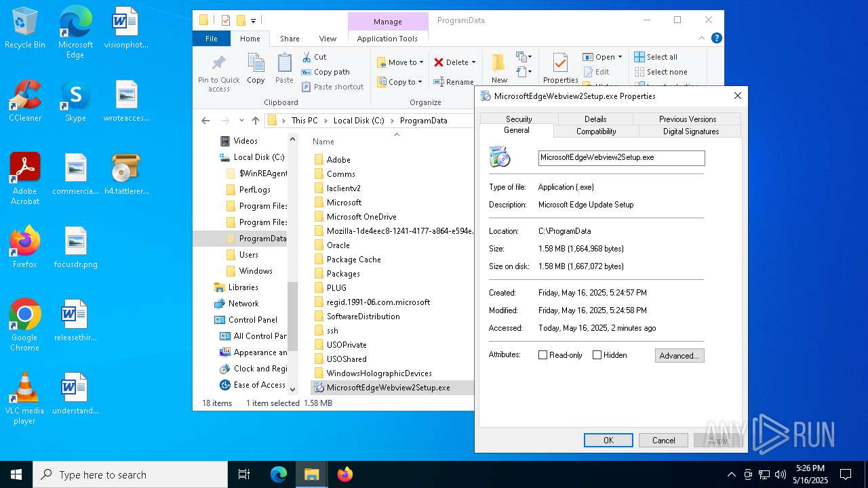Toggle the Read-only attribute checkbox
The width and height of the screenshot is (868, 488).
542,355
